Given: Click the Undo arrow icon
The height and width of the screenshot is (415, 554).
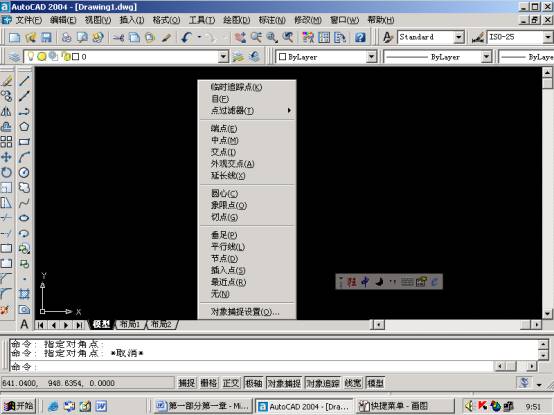Looking at the screenshot, I should pos(187,37).
